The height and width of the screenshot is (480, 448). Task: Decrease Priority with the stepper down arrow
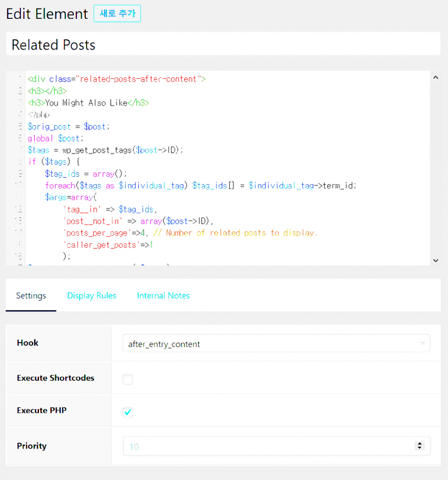[x=420, y=449]
